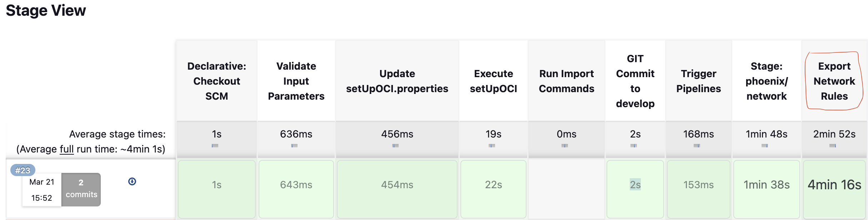Click the progress bar under 636ms average

[x=294, y=146]
